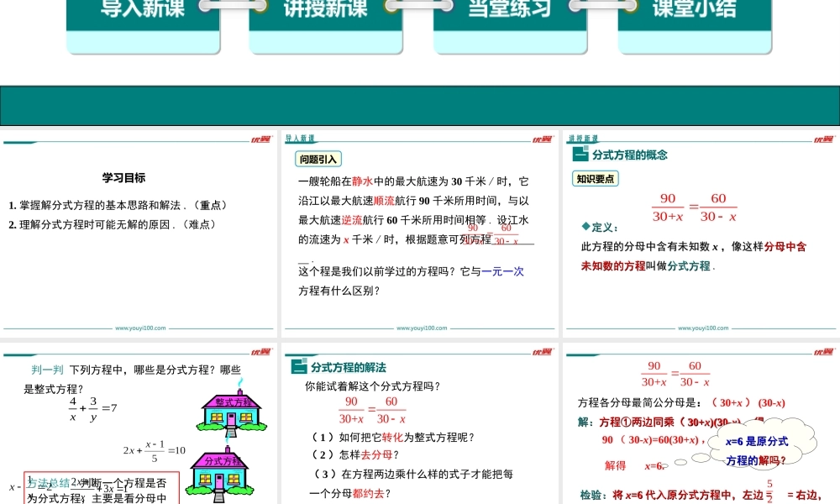Screen dimensions: 840x504
Task: Click the wide teal banner bar
Action: [420, 106]
